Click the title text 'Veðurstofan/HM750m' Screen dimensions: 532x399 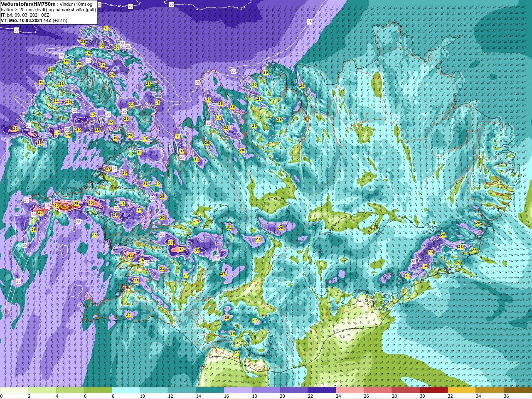coord(28,4)
